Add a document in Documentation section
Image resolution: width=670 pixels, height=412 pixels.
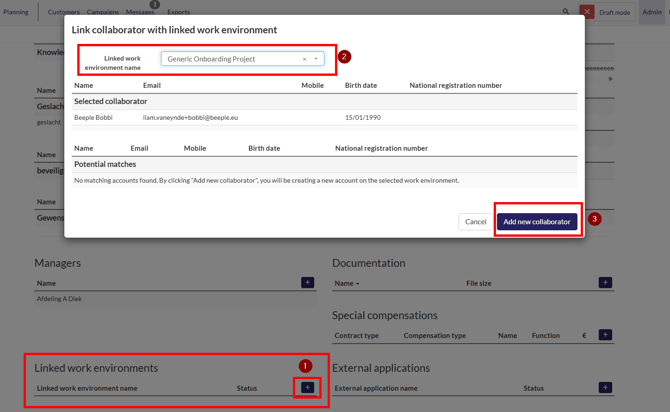(x=605, y=283)
